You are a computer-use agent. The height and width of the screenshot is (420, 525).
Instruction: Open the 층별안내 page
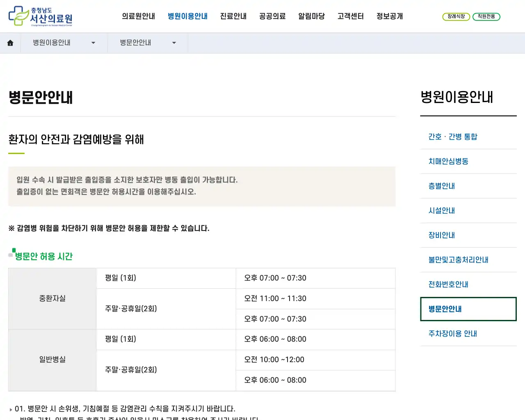tap(441, 186)
